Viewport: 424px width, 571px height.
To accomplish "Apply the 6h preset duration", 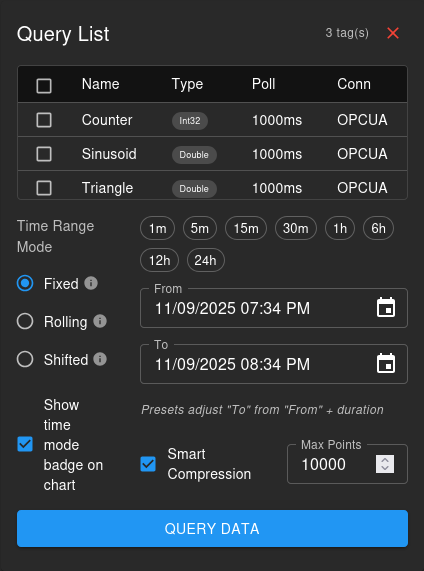I will pyautogui.click(x=378, y=228).
